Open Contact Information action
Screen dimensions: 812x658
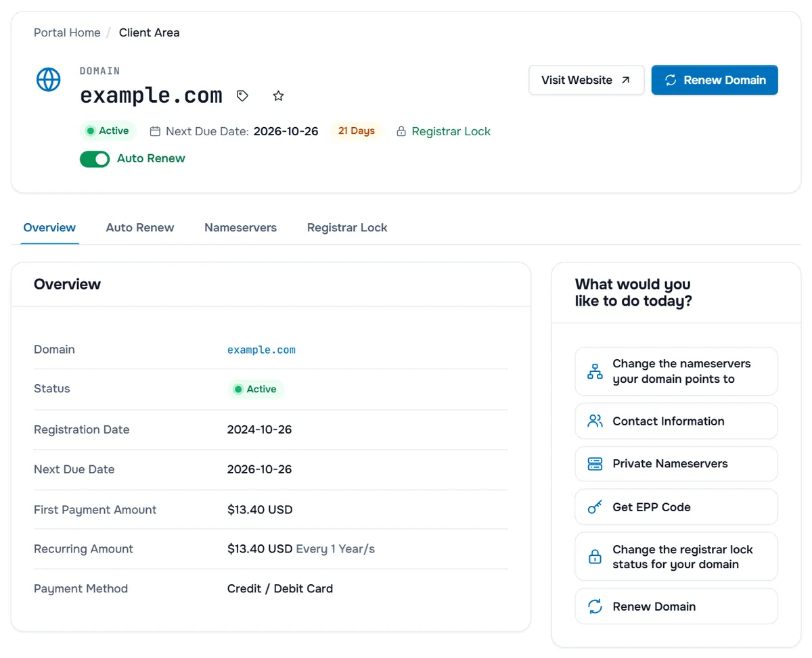pyautogui.click(x=676, y=421)
